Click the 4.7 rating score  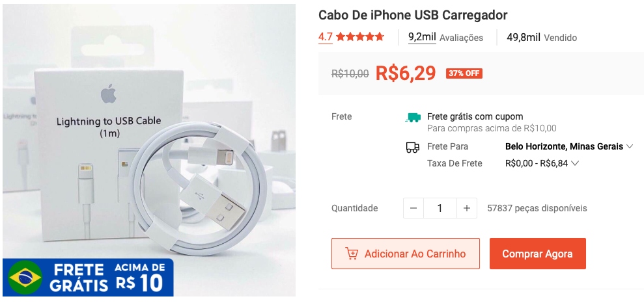[326, 37]
